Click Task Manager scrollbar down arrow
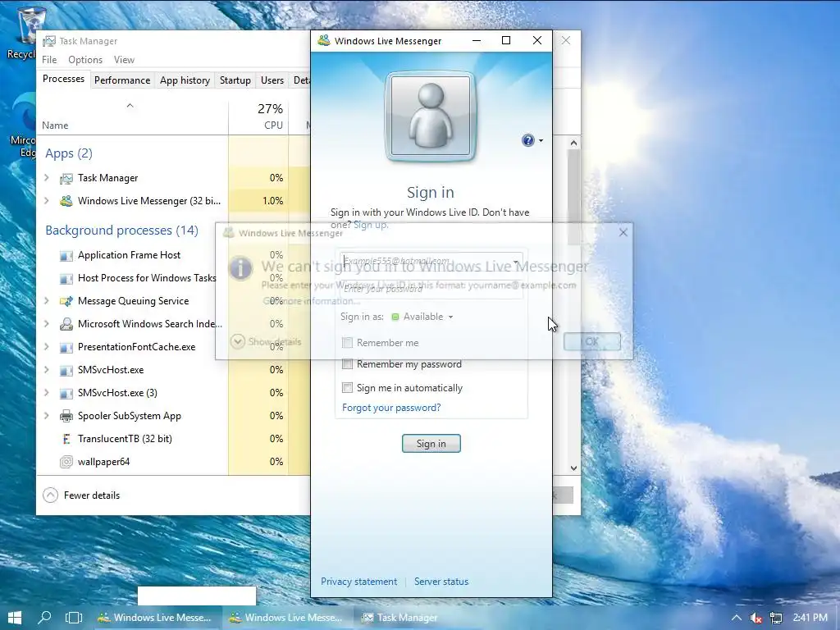The image size is (840, 630). tap(573, 468)
